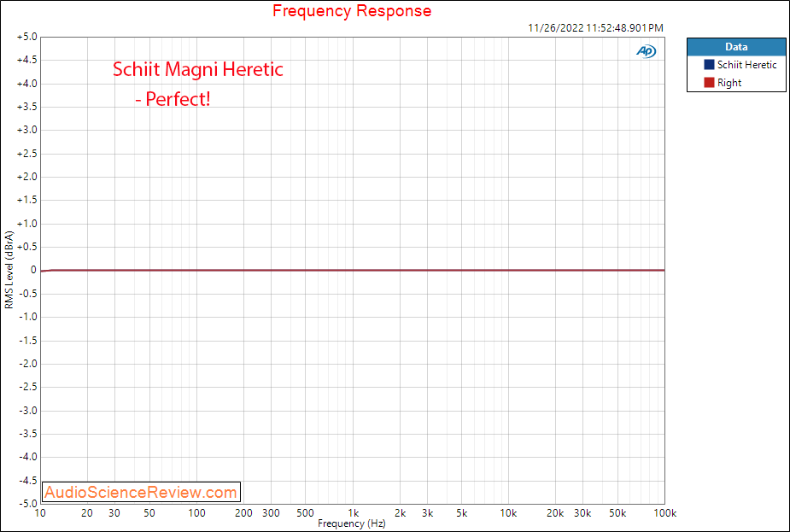Click the 30 Hz frequency axis label
Viewport: 790px width, 532px height.
115,513
